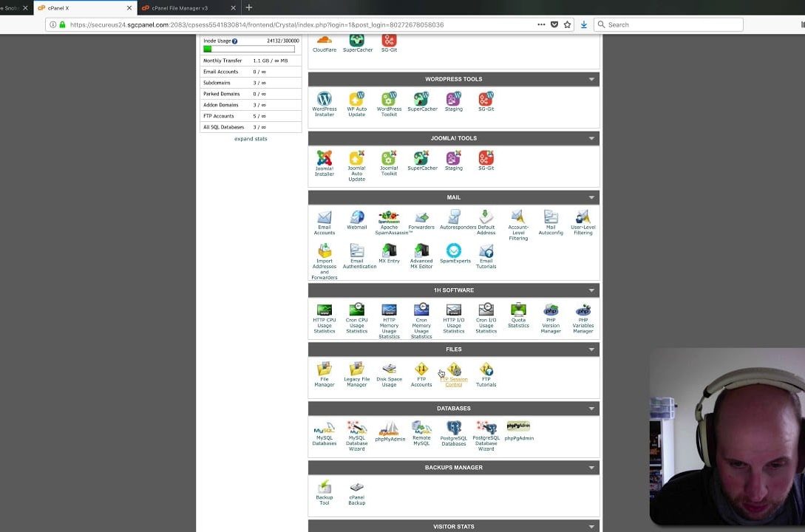Bookmark this page with the star icon

(x=567, y=24)
